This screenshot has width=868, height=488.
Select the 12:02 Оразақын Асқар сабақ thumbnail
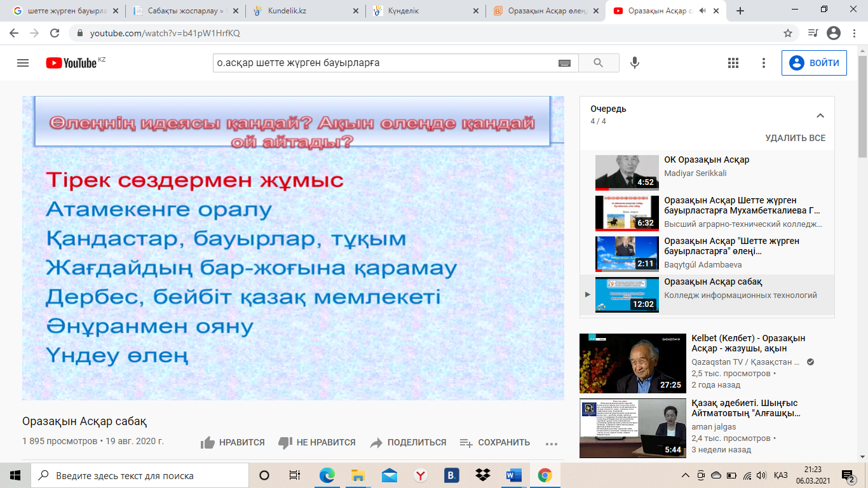click(627, 295)
